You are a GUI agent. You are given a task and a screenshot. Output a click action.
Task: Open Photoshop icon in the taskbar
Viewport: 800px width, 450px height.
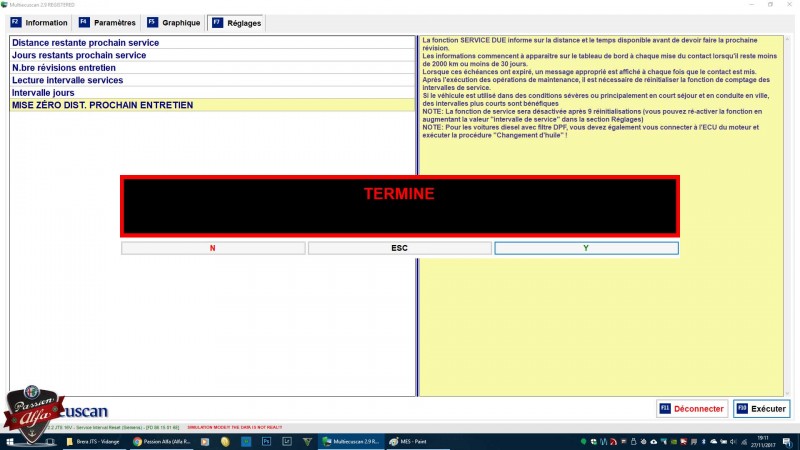tap(267, 441)
